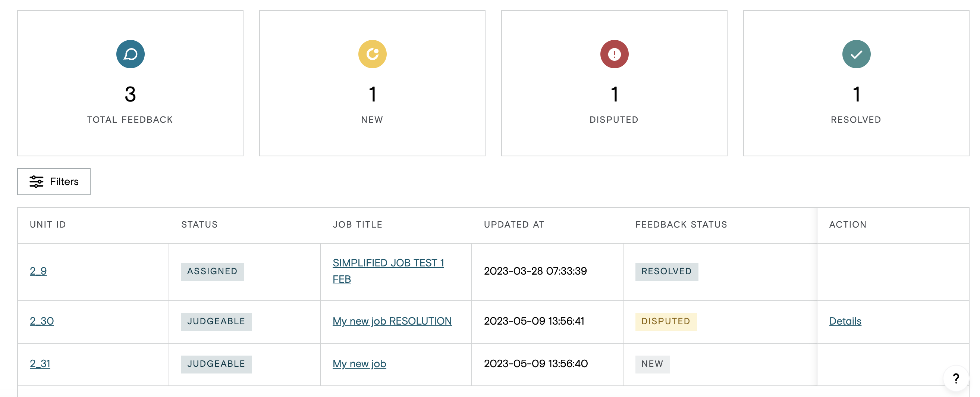Open unit 2_30 link
This screenshot has width=980, height=397.
click(x=42, y=321)
